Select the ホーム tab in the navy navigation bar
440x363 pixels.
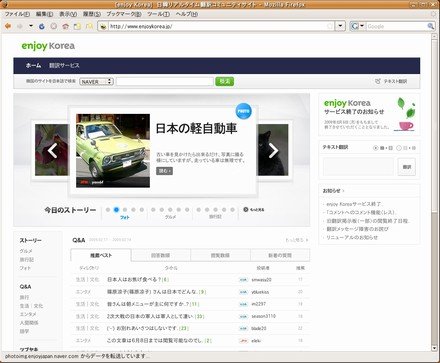33,65
